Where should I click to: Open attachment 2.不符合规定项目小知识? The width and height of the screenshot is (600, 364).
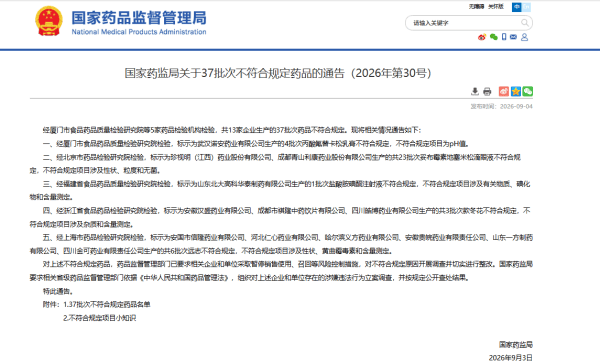click(x=99, y=318)
